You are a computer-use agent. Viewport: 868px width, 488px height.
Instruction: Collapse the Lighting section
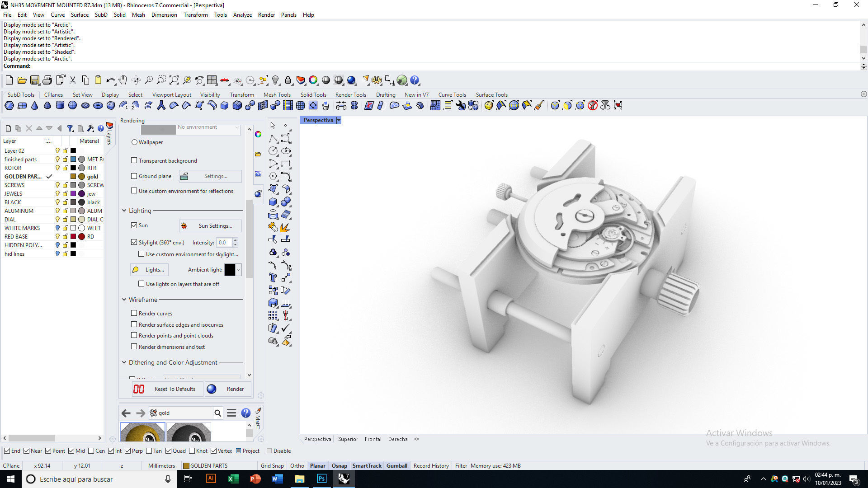(124, 211)
